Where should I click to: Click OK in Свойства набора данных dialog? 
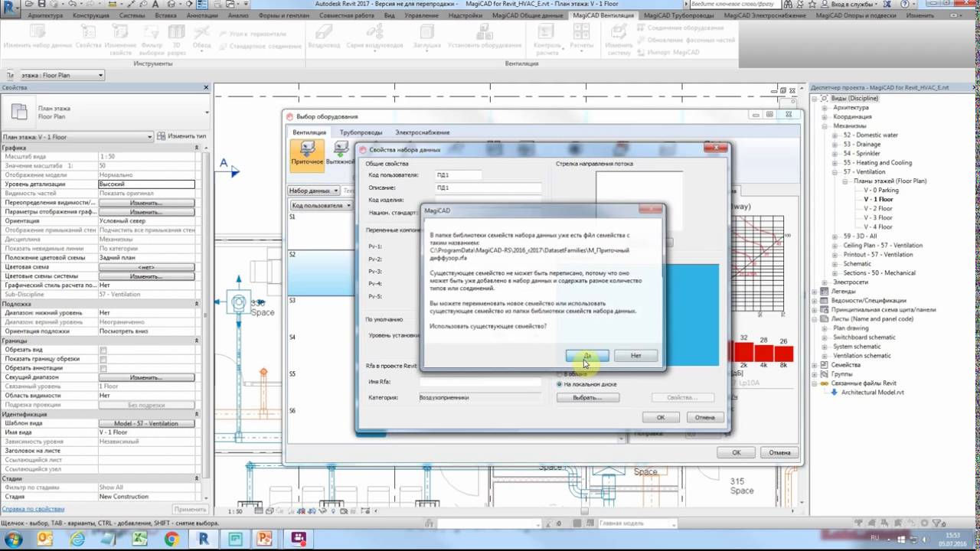[660, 417]
